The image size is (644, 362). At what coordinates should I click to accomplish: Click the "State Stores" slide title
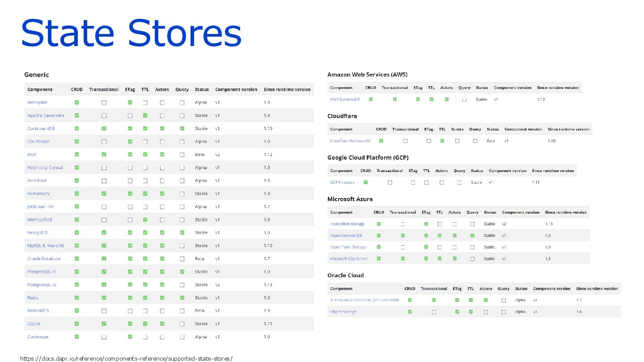click(x=131, y=34)
